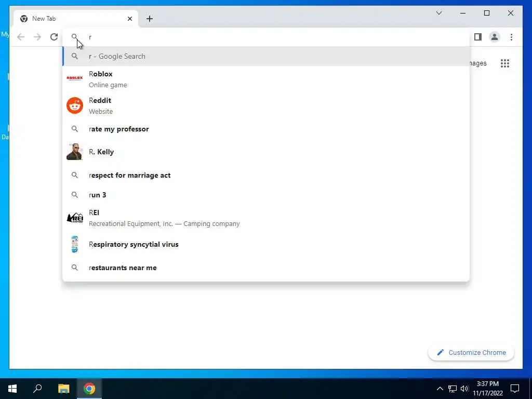Click the browser back arrow

pyautogui.click(x=21, y=37)
